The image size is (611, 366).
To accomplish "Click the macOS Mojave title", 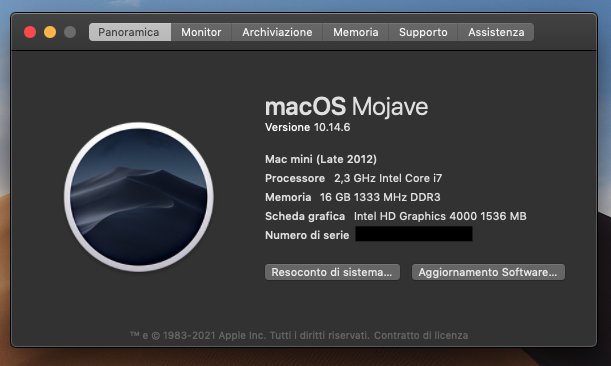I will point(346,106).
